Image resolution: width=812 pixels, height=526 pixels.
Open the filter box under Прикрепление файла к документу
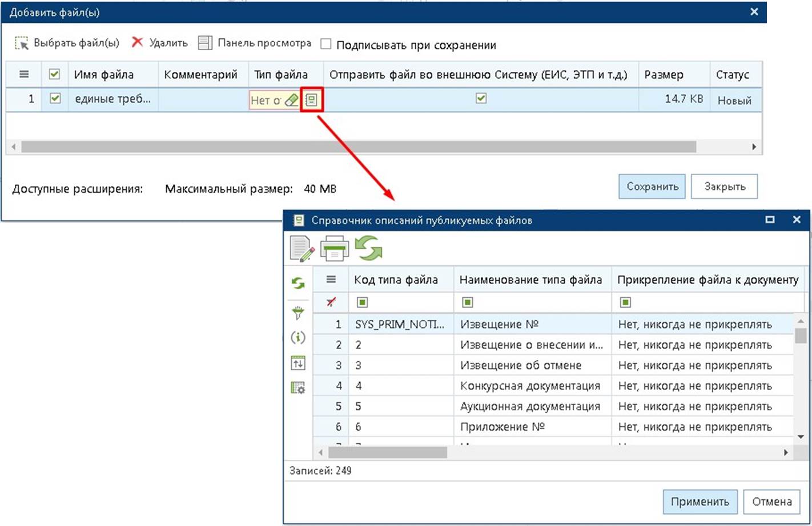click(625, 302)
